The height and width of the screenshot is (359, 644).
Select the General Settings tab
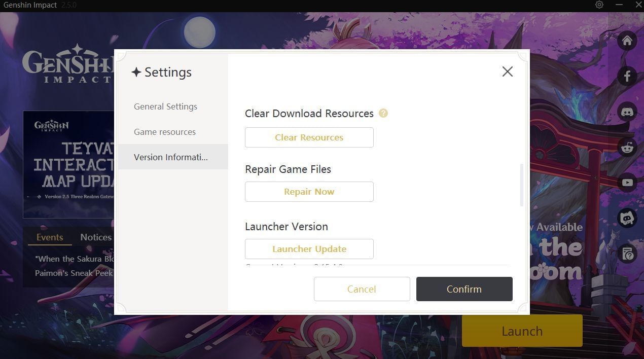[165, 106]
